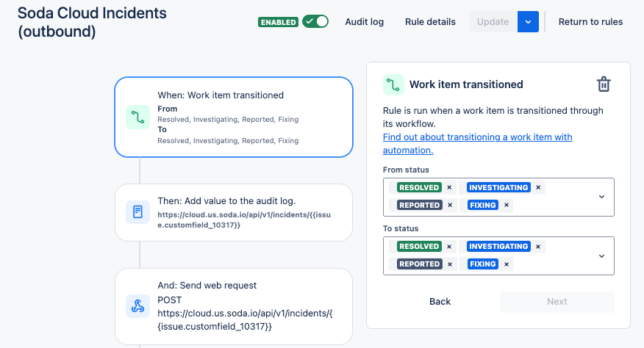
Task: Click the Send web request webhook icon
Action: 137,306
